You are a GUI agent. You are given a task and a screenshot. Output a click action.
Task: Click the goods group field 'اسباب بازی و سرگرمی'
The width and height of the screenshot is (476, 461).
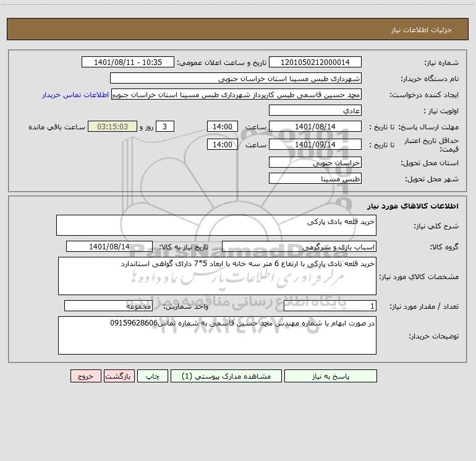pos(299,246)
